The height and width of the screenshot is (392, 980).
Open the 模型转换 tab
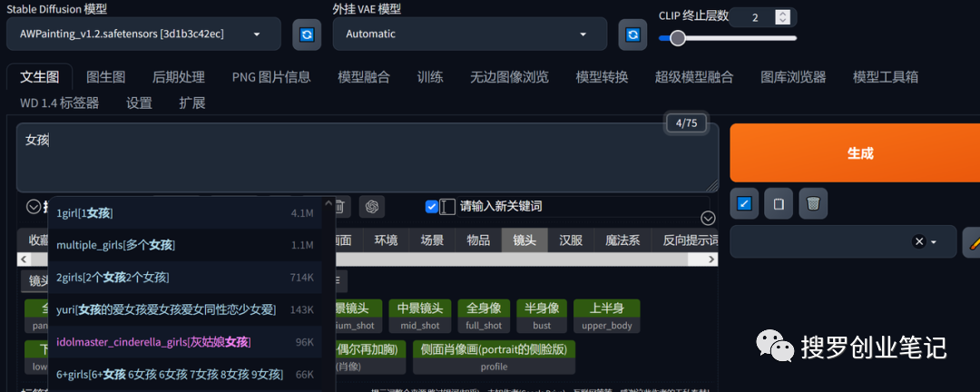click(x=602, y=77)
